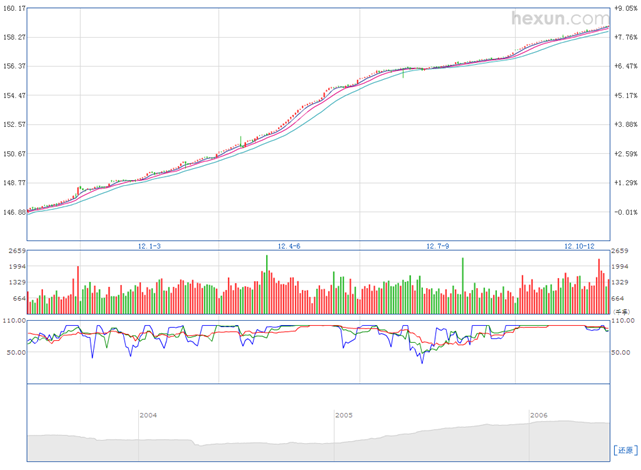Jump to 2006 in overview timeline

[x=538, y=414]
